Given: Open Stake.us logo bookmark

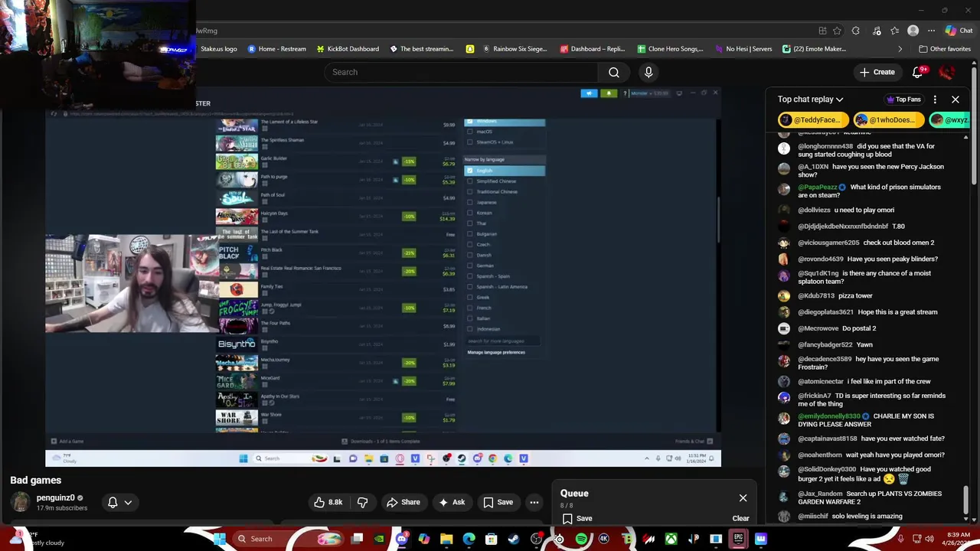Looking at the screenshot, I should [218, 49].
